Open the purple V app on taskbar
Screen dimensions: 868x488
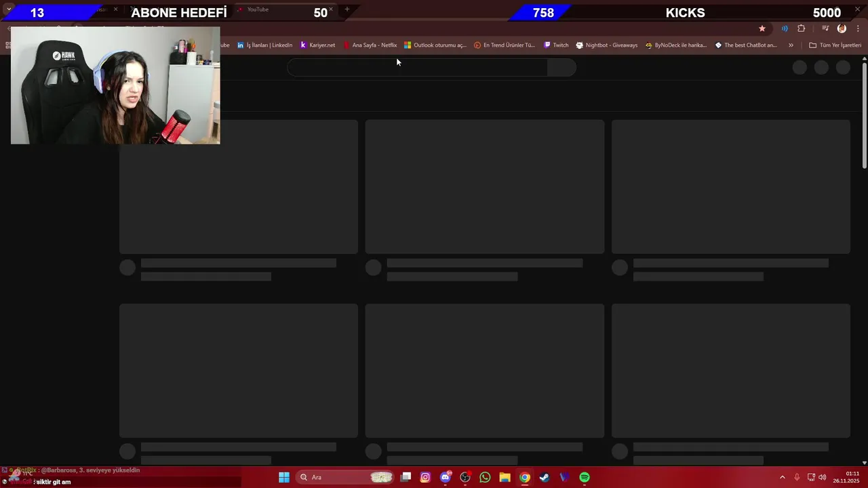(x=564, y=477)
